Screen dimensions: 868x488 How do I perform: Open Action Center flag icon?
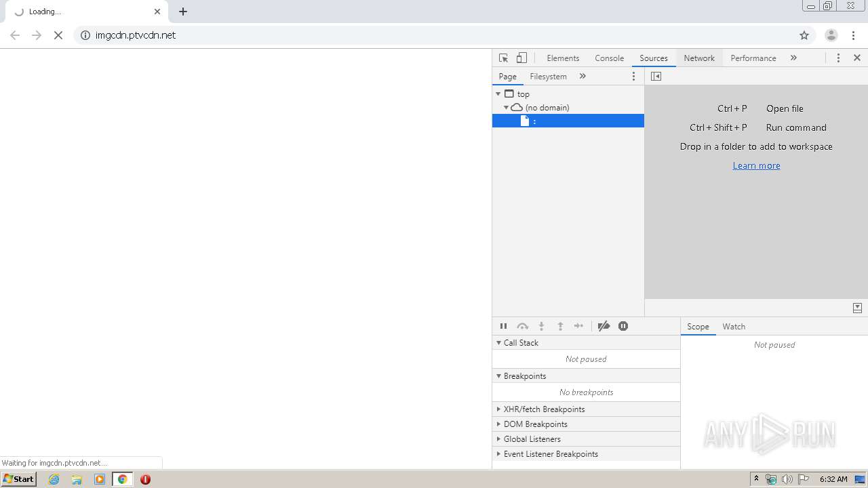click(x=804, y=479)
